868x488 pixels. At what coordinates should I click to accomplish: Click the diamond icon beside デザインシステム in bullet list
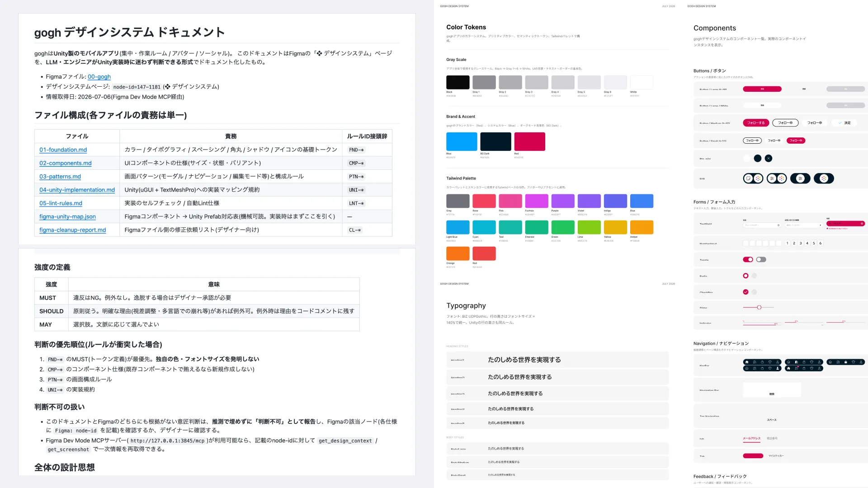[x=167, y=86]
